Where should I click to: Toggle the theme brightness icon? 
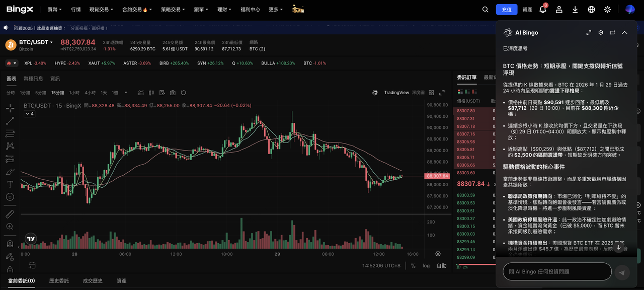tap(607, 10)
